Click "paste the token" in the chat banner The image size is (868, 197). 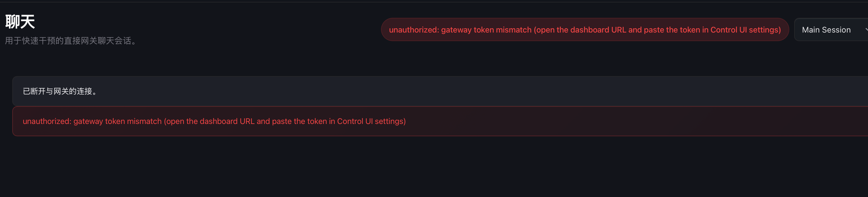[299, 122]
